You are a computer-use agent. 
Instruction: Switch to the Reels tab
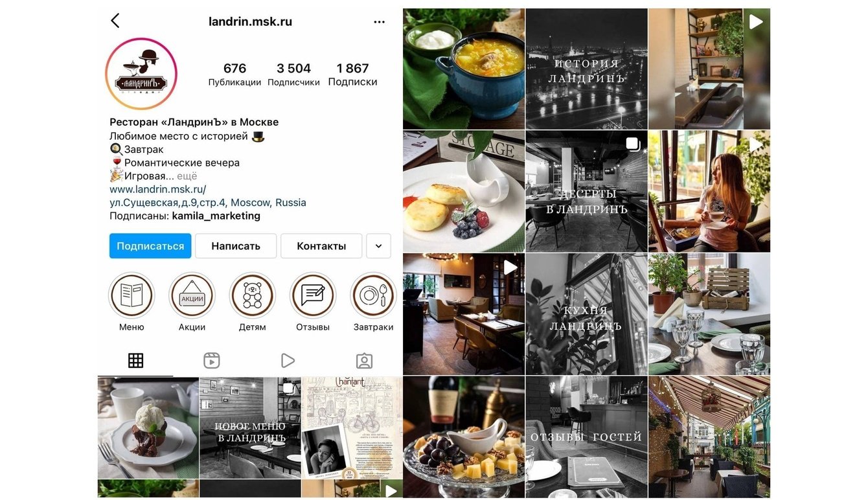click(212, 361)
